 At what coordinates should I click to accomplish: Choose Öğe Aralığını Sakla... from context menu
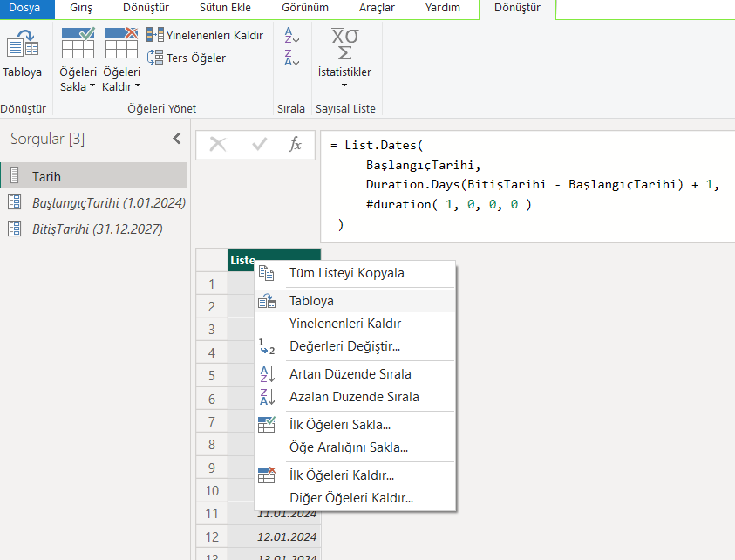355,447
